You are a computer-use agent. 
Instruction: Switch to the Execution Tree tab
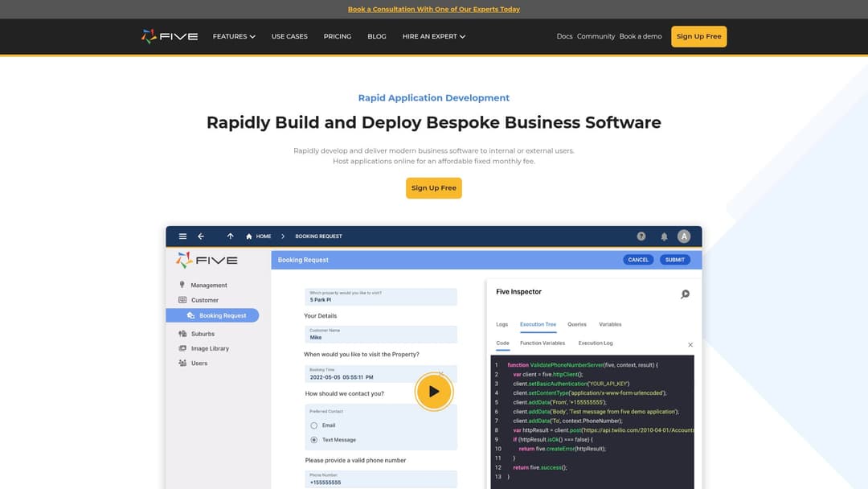[x=538, y=324]
